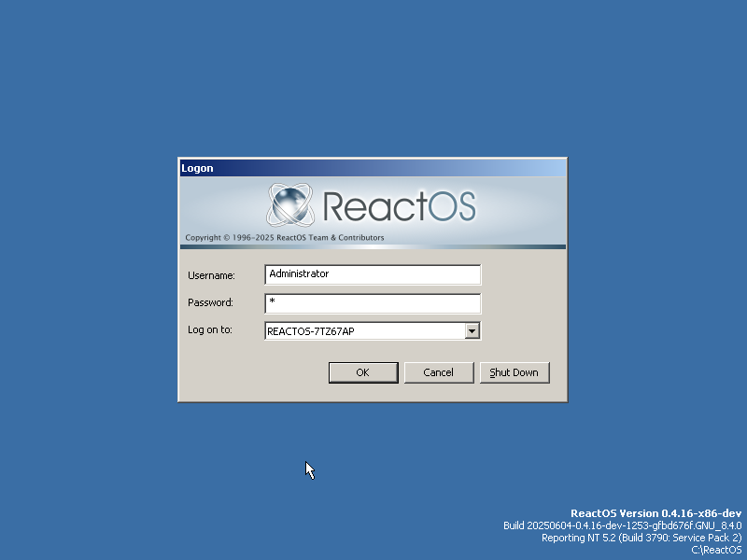Click the OK button to log on

(x=363, y=372)
